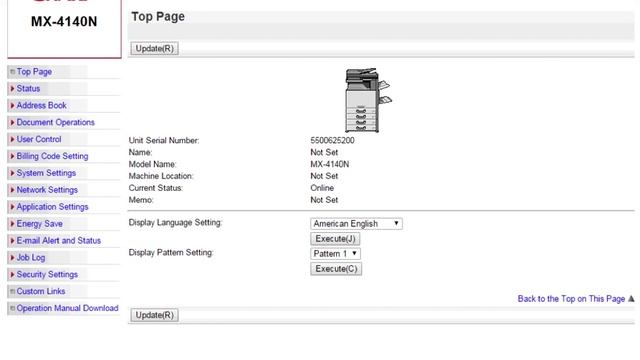Click the Display Pattern Setting label
This screenshot has height=360, width=640.
(x=171, y=253)
